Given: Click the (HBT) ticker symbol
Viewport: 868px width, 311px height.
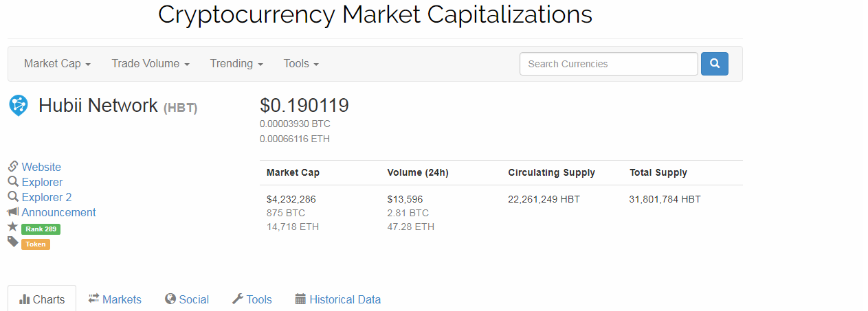Looking at the screenshot, I should (181, 108).
